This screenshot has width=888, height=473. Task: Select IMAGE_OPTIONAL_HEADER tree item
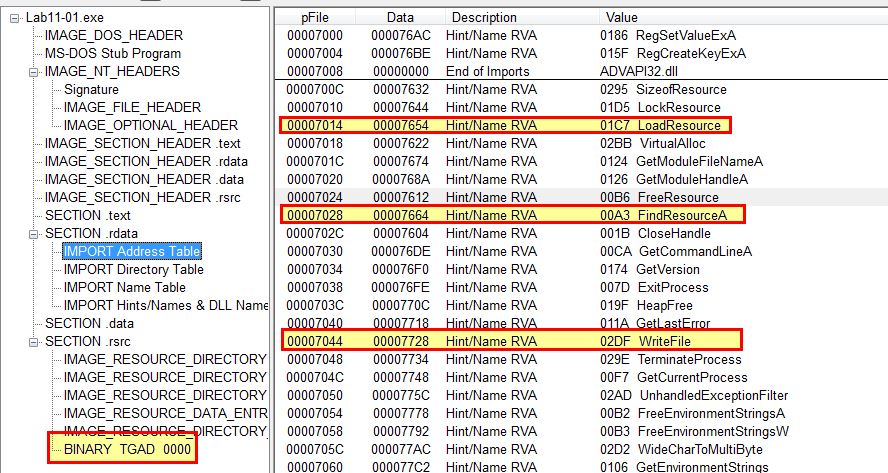pos(151,125)
